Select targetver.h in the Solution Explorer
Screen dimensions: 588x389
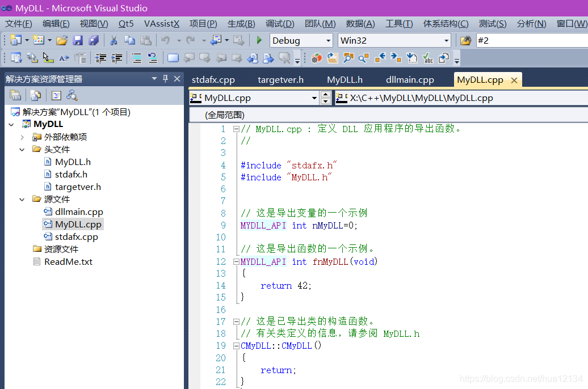pyautogui.click(x=78, y=187)
